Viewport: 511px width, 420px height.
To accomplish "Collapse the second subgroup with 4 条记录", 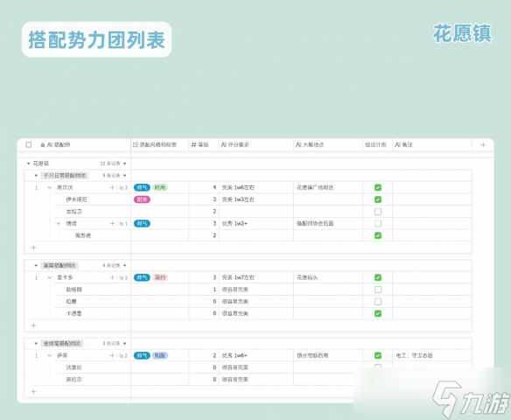I will point(36,265).
